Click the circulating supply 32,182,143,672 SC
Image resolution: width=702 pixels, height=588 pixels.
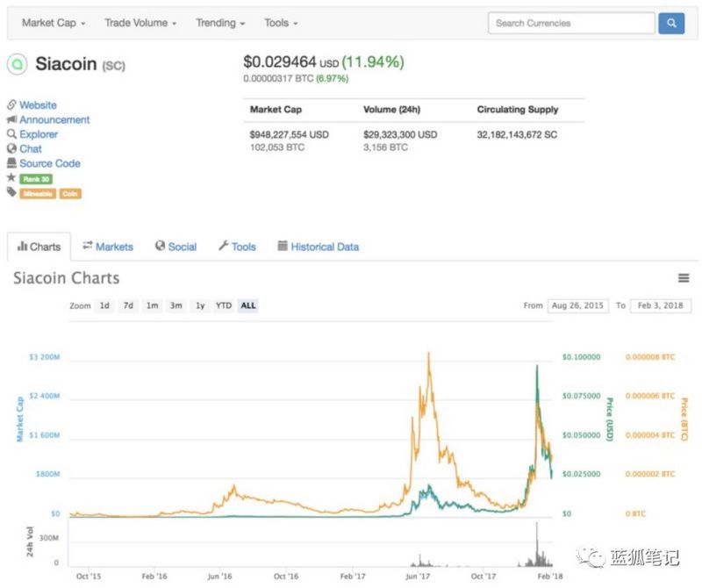pos(517,135)
